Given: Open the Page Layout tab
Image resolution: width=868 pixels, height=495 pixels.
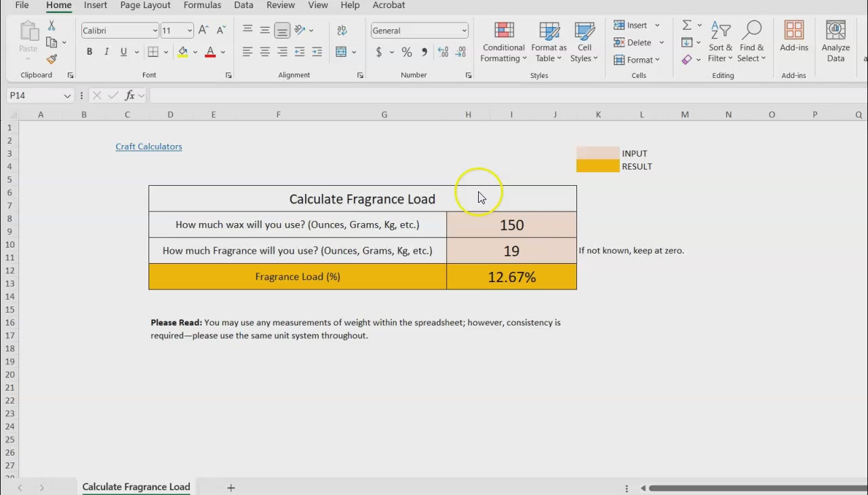Looking at the screenshot, I should [x=145, y=5].
